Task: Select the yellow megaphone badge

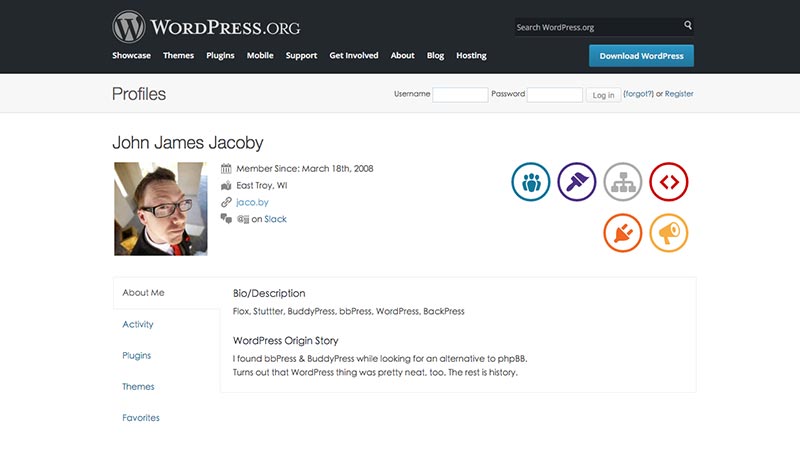Action: tap(668, 233)
